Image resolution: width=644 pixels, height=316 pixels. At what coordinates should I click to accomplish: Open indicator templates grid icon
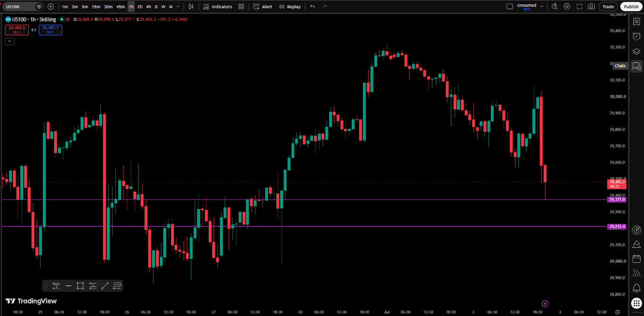[x=241, y=6]
